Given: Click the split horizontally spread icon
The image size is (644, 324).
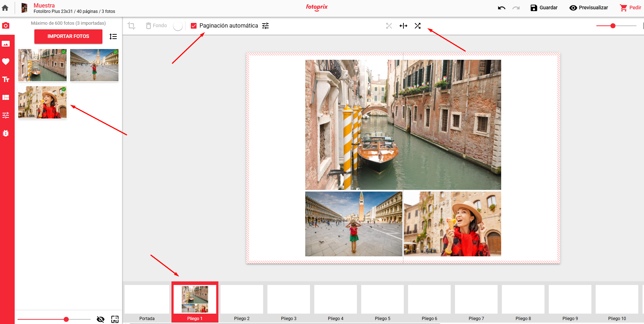Looking at the screenshot, I should (403, 26).
